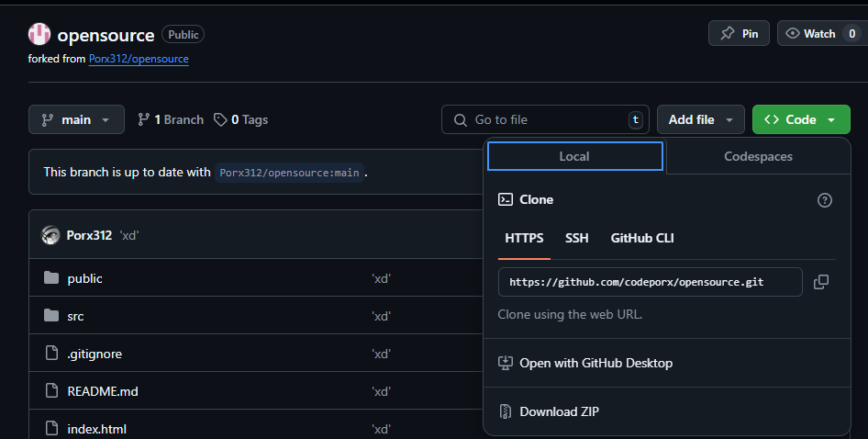The image size is (868, 439).
Task: Click the Clone terminal icon
Action: (506, 199)
